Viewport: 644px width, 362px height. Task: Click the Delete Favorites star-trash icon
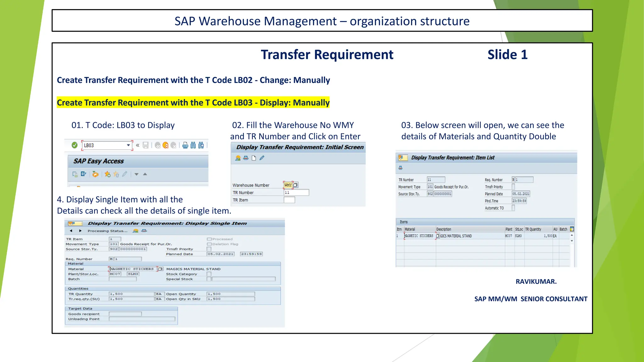pos(116,174)
